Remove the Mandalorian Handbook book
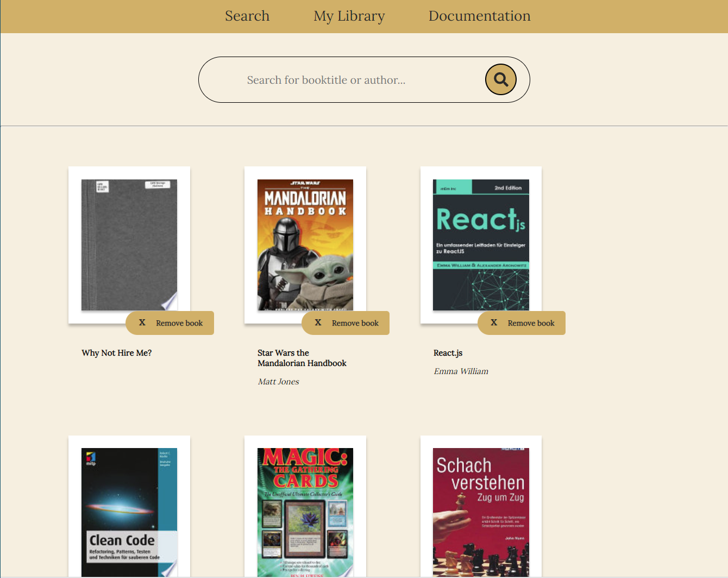 pos(346,323)
